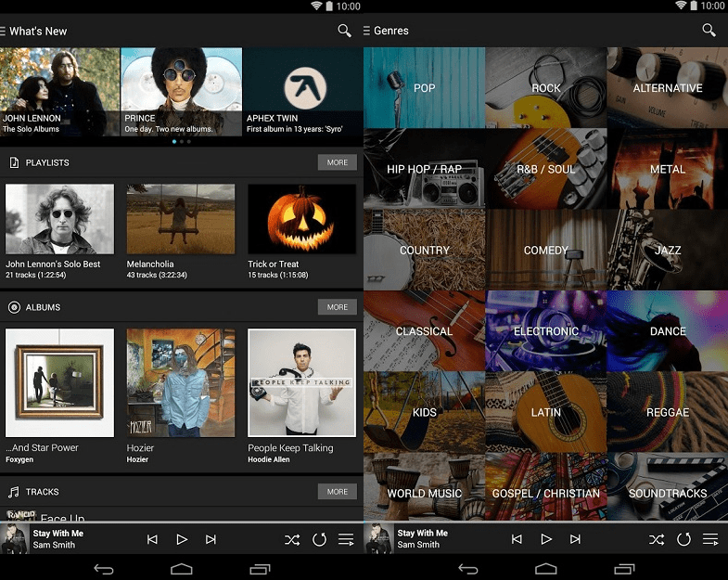Open play queue in Genres player bar

coord(710,539)
